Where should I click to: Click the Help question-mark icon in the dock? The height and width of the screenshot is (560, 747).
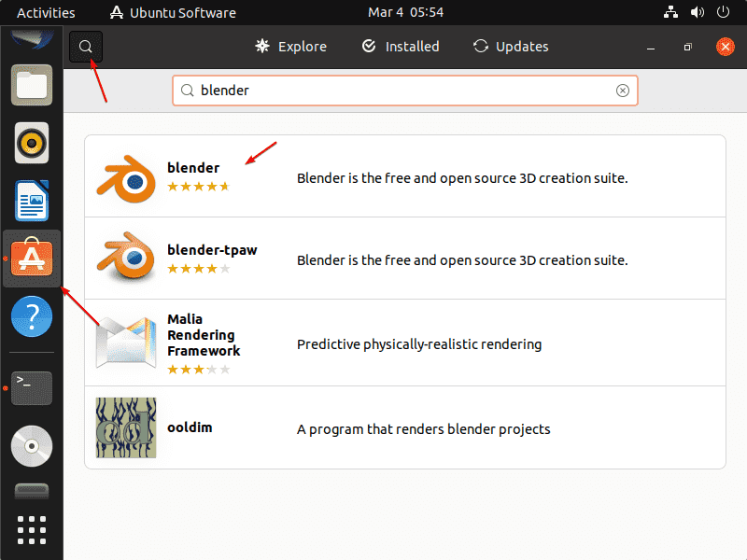(x=31, y=316)
